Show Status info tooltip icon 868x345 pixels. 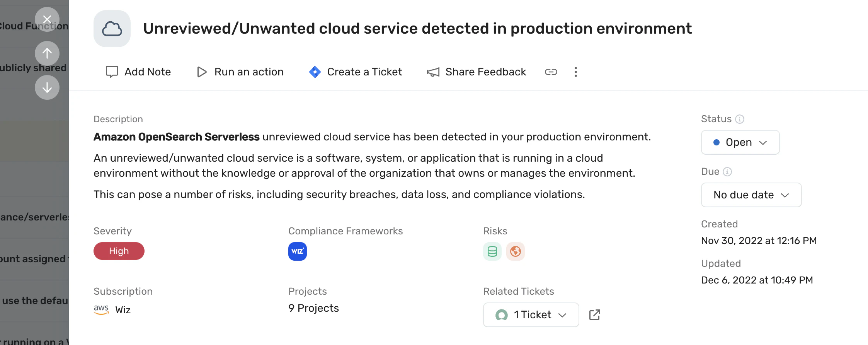click(739, 119)
